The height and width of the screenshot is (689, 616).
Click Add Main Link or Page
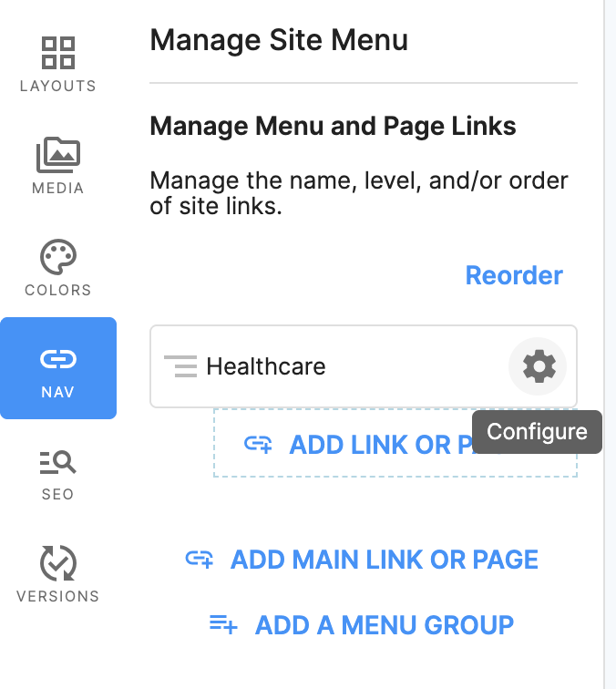[x=384, y=560]
